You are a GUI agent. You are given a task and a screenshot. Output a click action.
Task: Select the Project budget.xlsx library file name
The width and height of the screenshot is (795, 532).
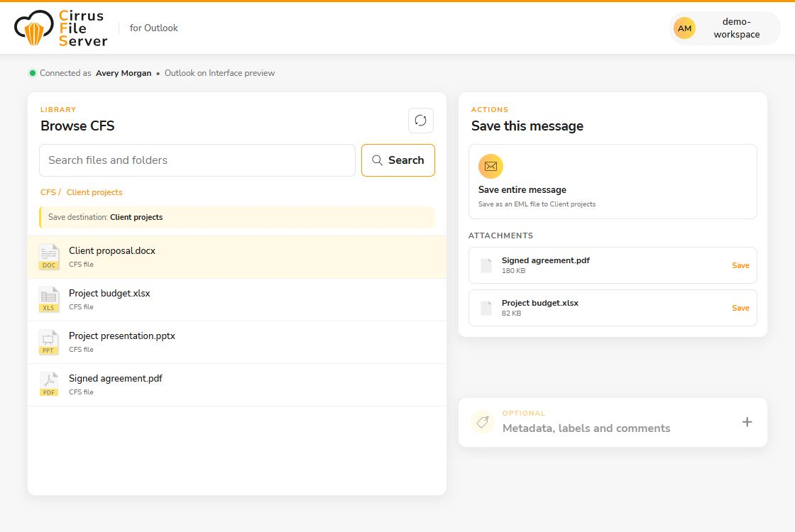coord(109,294)
